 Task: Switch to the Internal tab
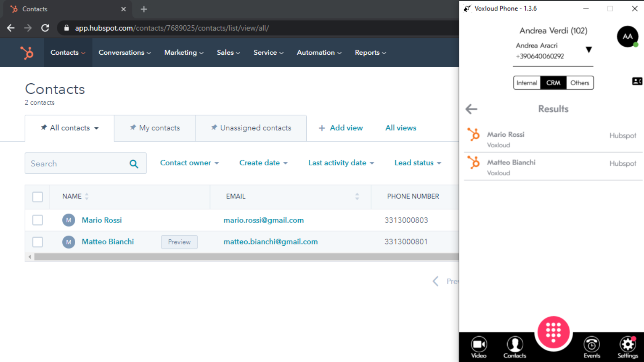[526, 83]
